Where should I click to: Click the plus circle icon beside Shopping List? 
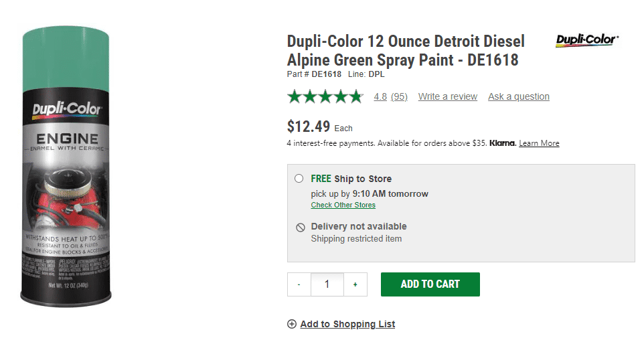pos(292,325)
